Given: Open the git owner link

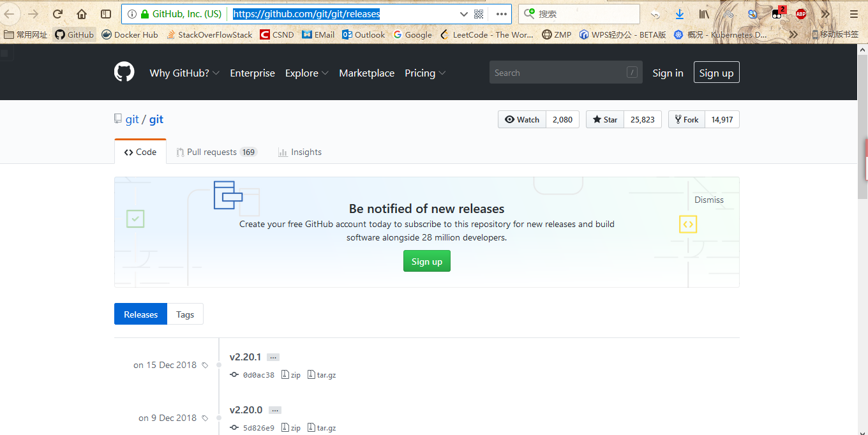Looking at the screenshot, I should click(x=132, y=119).
